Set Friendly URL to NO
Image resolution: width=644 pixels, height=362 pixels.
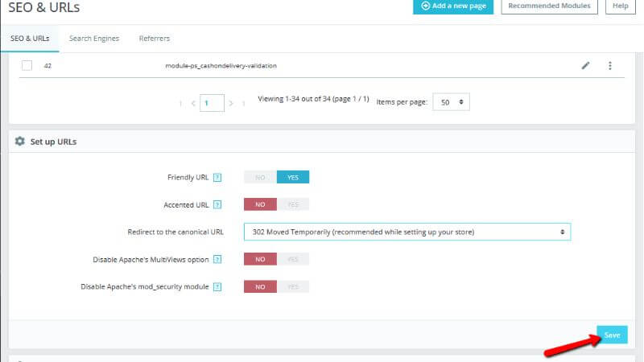tap(260, 177)
